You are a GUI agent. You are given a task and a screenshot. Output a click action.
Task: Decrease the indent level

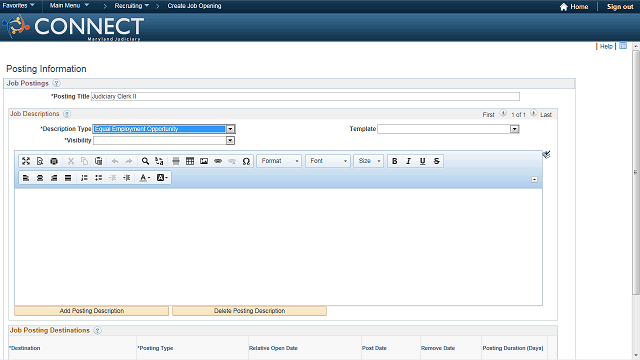[113, 178]
